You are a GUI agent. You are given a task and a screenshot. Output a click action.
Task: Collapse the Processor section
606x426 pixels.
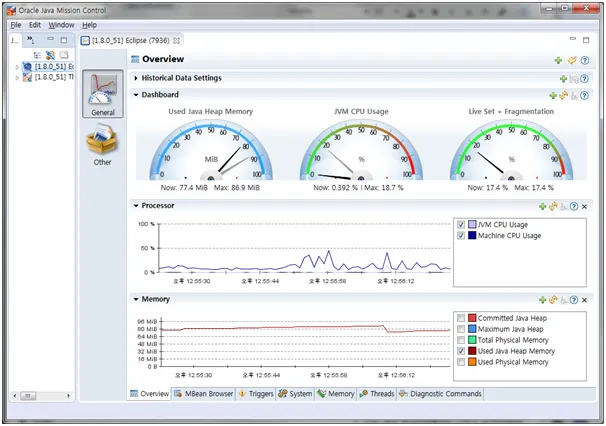coord(136,206)
